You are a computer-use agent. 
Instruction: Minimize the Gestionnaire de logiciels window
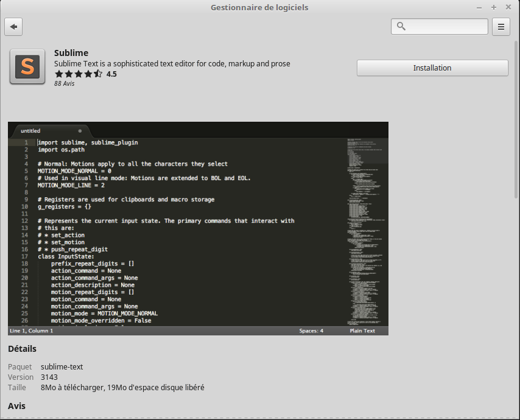coord(479,8)
